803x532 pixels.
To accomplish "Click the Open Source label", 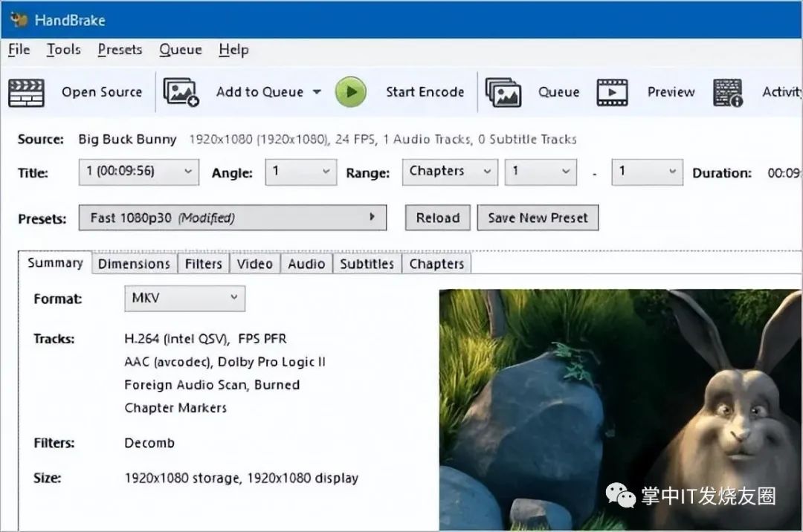I will click(x=102, y=92).
